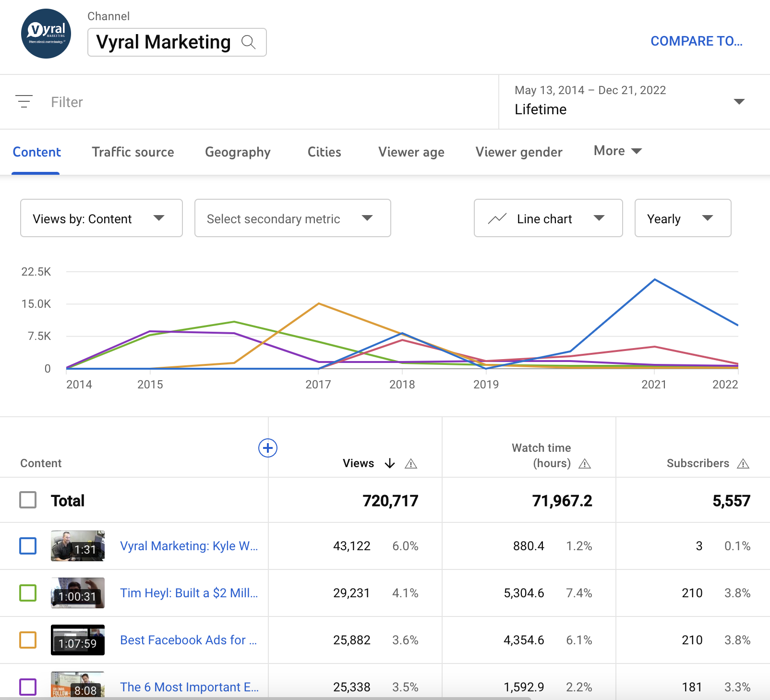Click total watch time 71,967.2
This screenshot has height=700, width=770.
click(562, 501)
